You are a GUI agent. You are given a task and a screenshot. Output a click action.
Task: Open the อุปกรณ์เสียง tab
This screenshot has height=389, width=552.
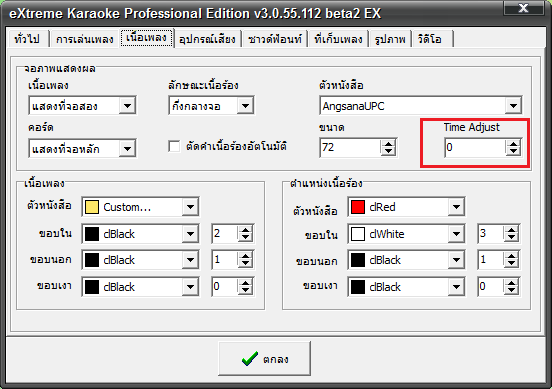207,39
